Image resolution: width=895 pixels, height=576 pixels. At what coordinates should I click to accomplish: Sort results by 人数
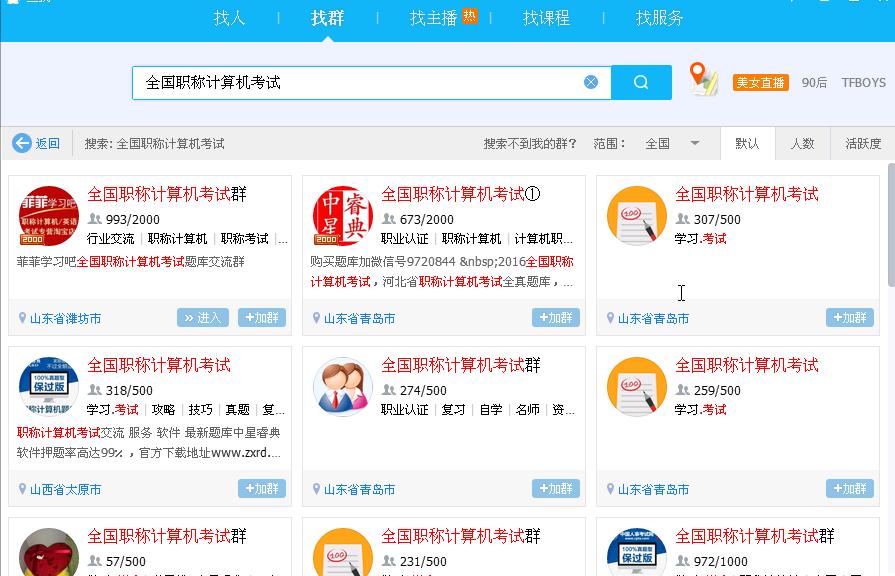point(802,143)
